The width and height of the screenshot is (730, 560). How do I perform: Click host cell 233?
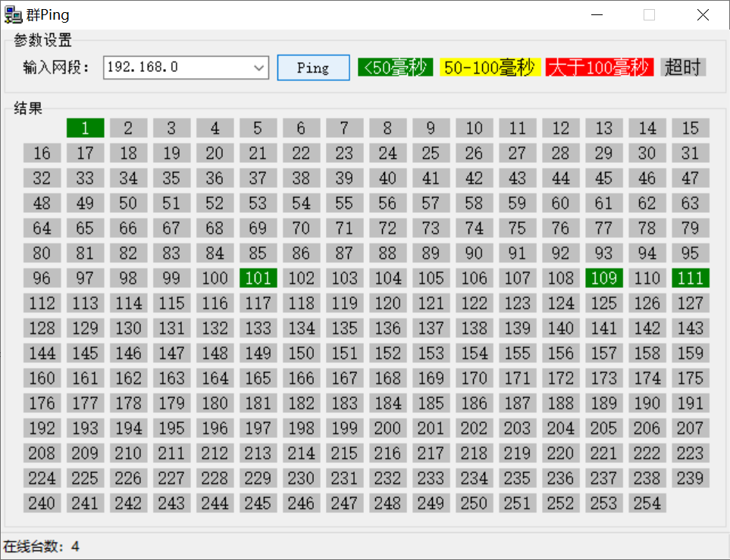[x=431, y=478]
